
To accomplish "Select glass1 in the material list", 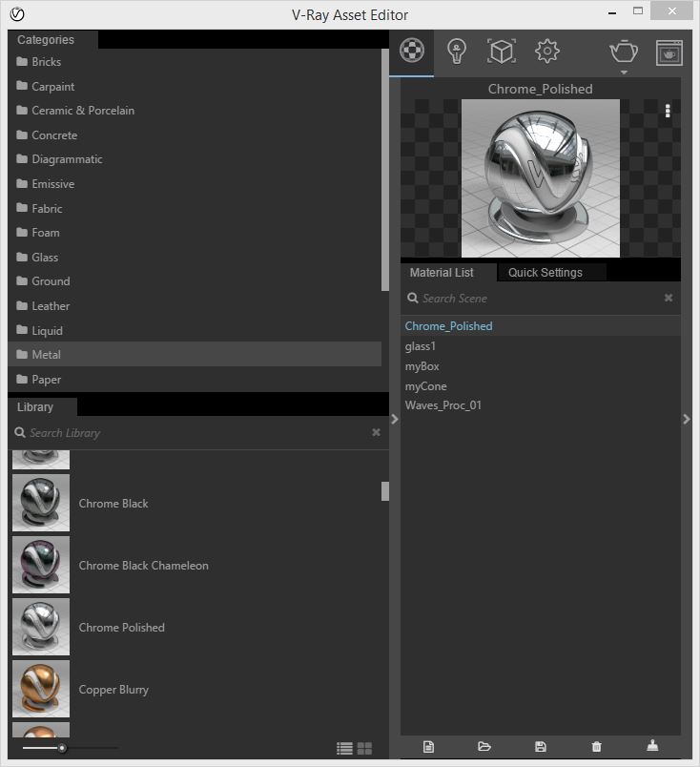I will pyautogui.click(x=541, y=346).
